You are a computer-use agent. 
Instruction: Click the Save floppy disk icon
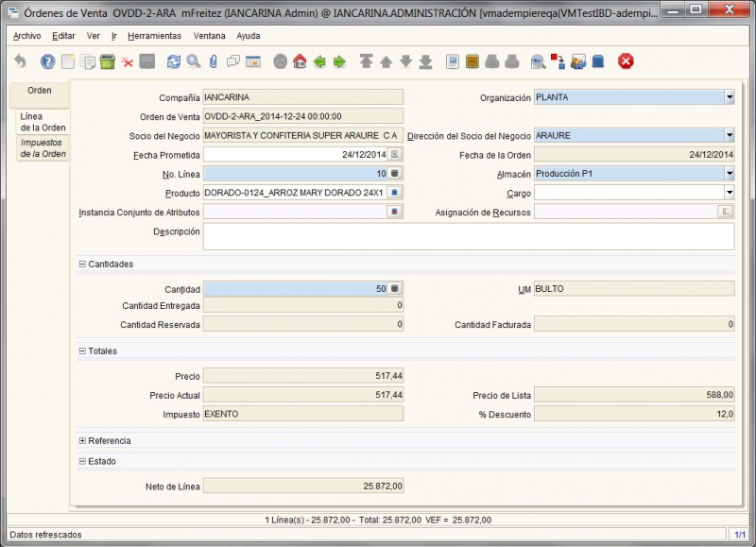[x=147, y=61]
